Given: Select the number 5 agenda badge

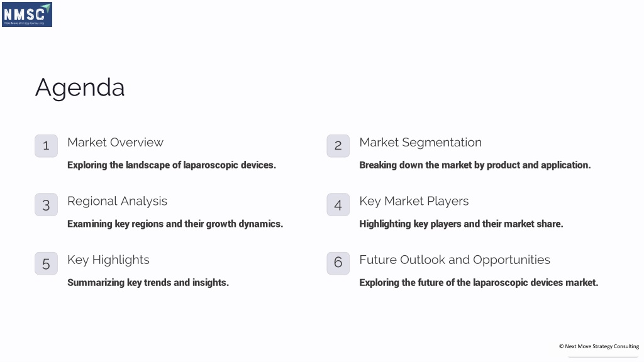Looking at the screenshot, I should (x=46, y=263).
